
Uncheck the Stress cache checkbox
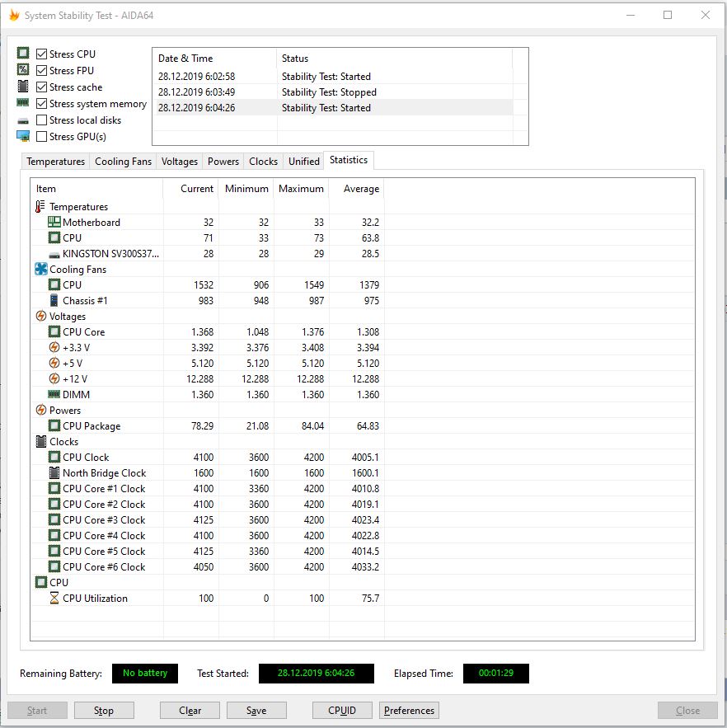click(41, 87)
